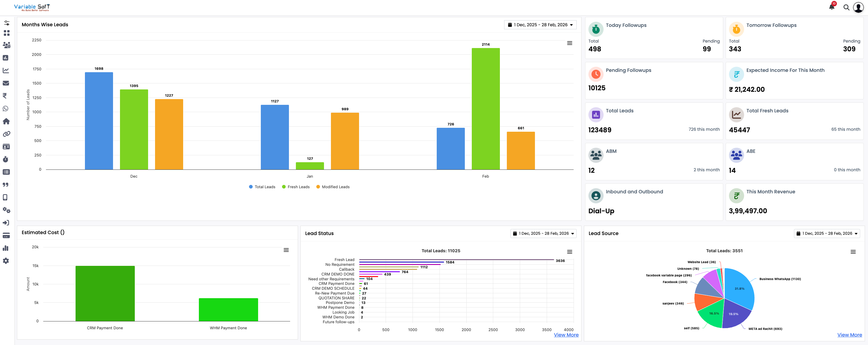
Task: Open the hamburger menu on Months Wise Leads chart
Action: [x=570, y=43]
